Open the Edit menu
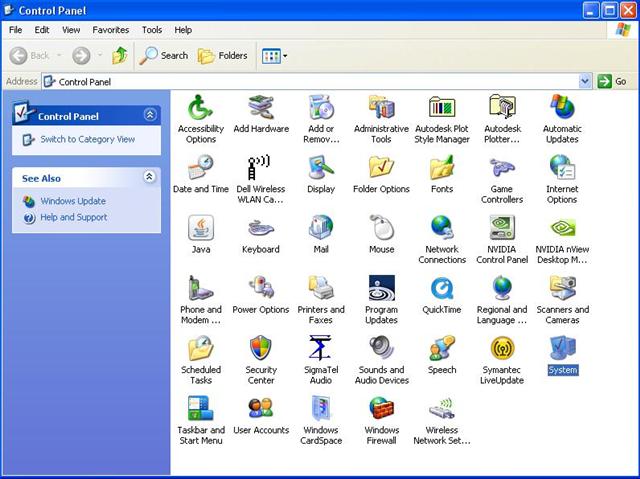 point(42,30)
